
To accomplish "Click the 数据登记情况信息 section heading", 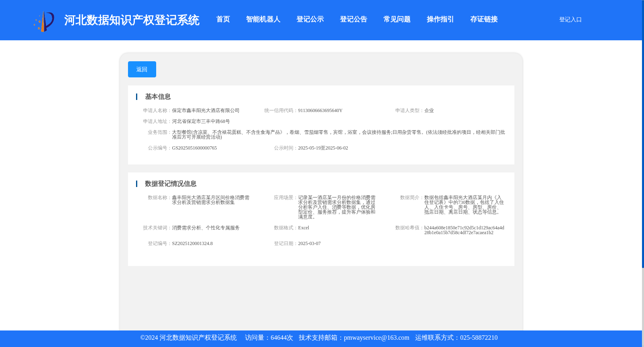I will point(171,184).
